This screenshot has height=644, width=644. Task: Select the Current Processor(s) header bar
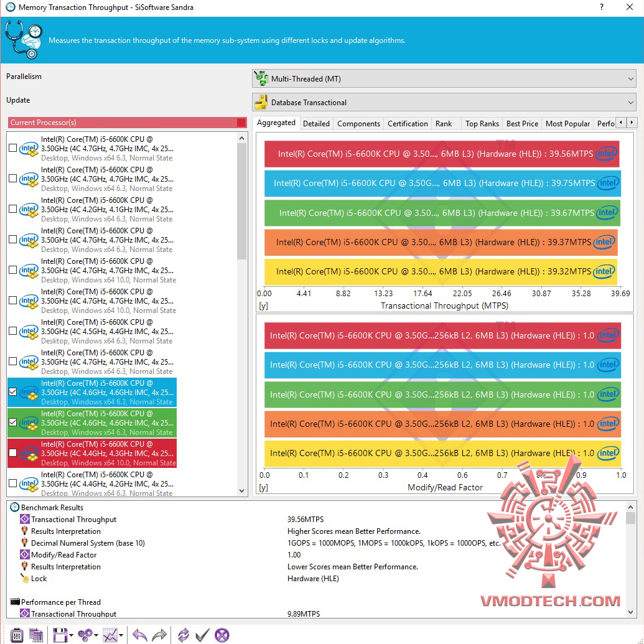[x=128, y=123]
